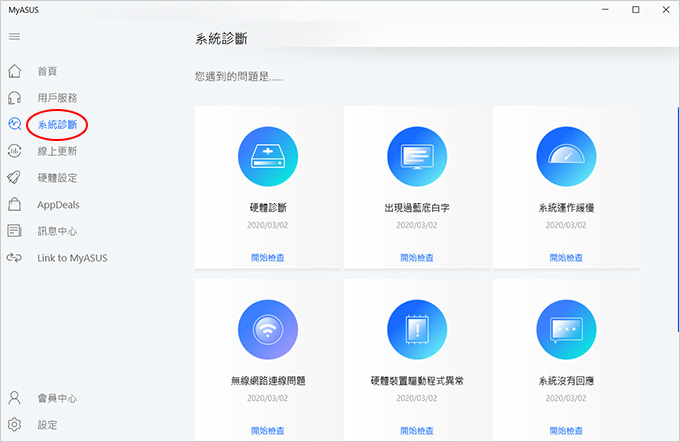Open Link to MyASUS in sidebar

[72, 258]
